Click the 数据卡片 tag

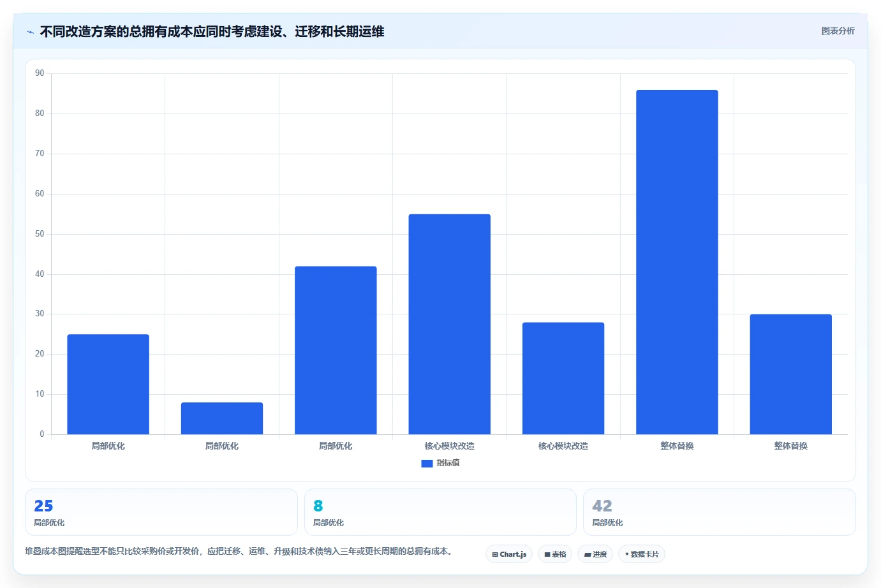[x=642, y=554]
